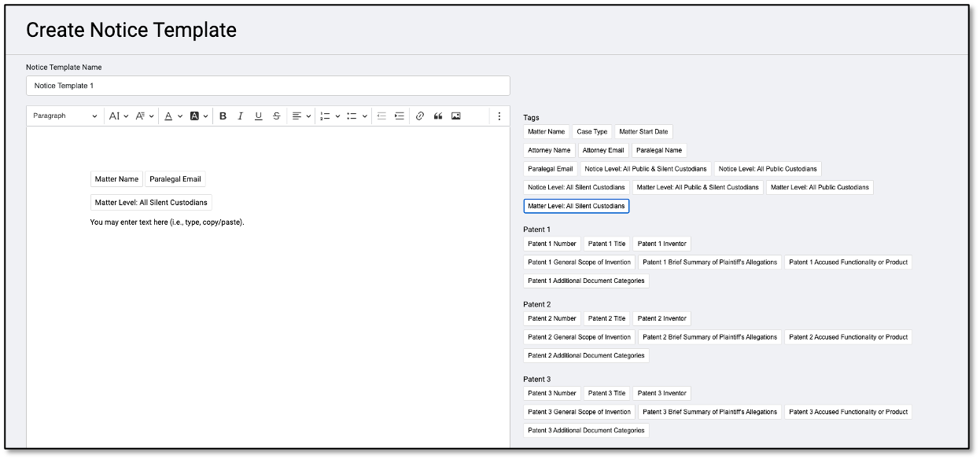Insert Notice Level: All Public Custodians tag
The image size is (980, 459).
coord(768,169)
